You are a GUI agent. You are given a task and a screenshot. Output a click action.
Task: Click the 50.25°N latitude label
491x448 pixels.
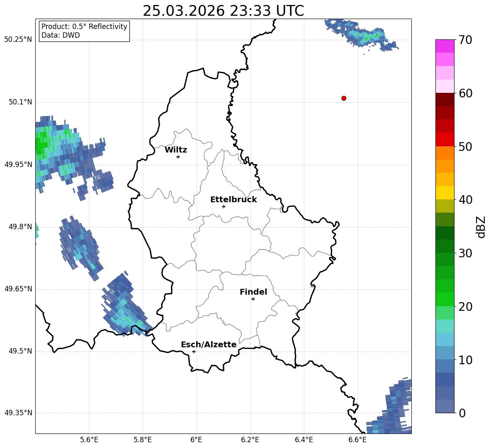click(x=18, y=40)
